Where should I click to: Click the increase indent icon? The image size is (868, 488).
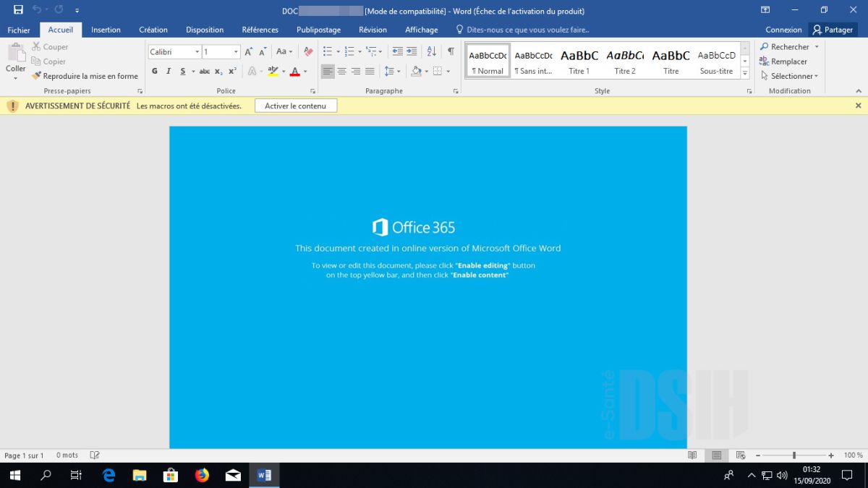coord(412,51)
